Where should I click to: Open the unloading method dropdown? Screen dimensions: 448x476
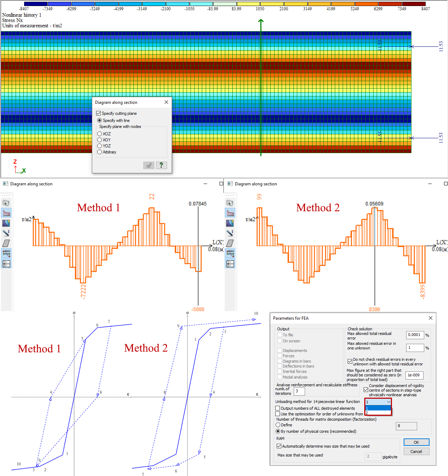pos(389,402)
